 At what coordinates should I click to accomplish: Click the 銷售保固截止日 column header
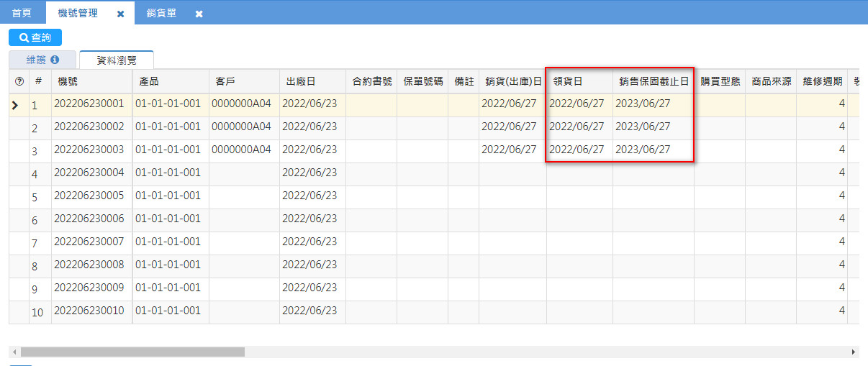[x=654, y=82]
